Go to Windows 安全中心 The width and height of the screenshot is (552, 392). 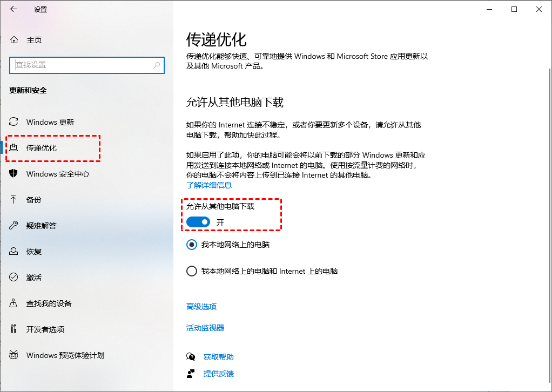pyautogui.click(x=58, y=174)
